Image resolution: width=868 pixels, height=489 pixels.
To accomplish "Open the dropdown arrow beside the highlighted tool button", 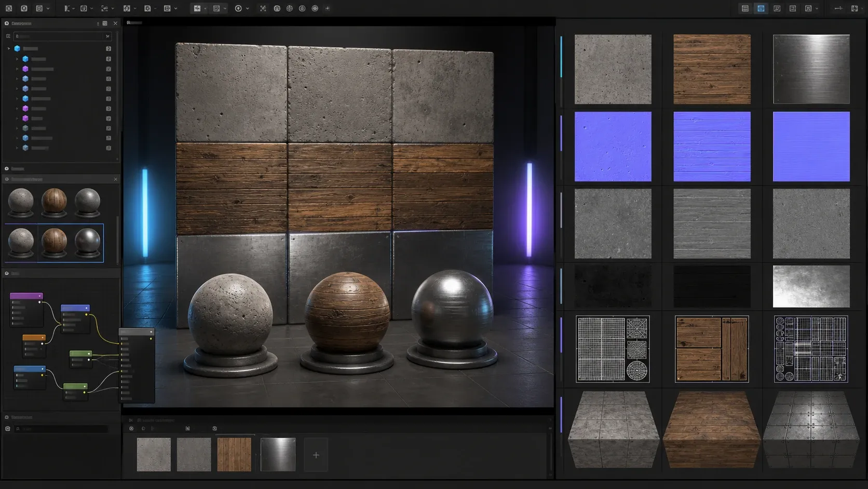I will pyautogui.click(x=205, y=8).
